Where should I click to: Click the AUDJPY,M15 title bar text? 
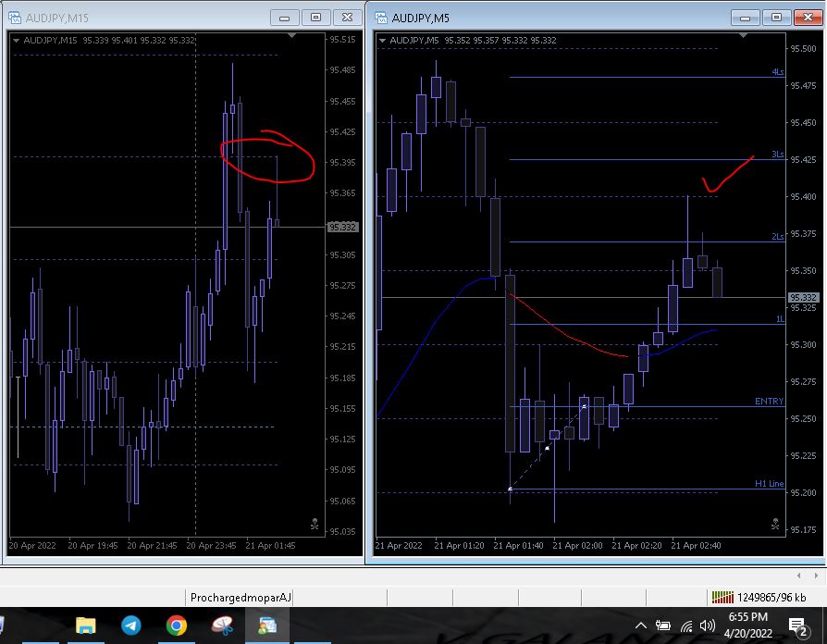57,18
